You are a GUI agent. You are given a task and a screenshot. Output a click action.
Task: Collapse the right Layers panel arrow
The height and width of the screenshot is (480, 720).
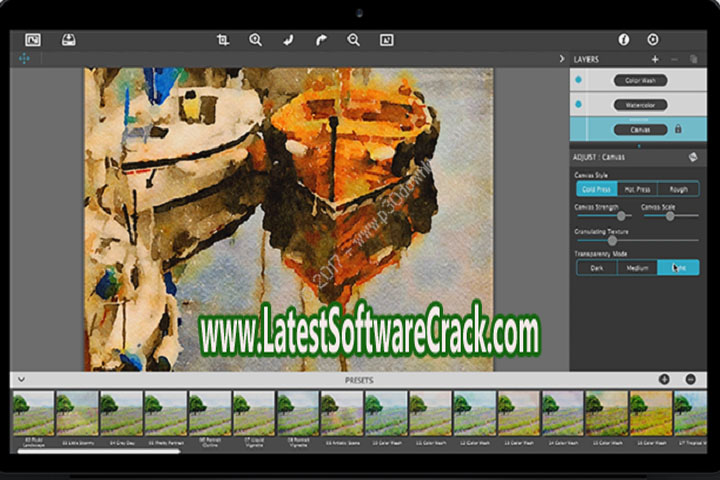pyautogui.click(x=561, y=59)
